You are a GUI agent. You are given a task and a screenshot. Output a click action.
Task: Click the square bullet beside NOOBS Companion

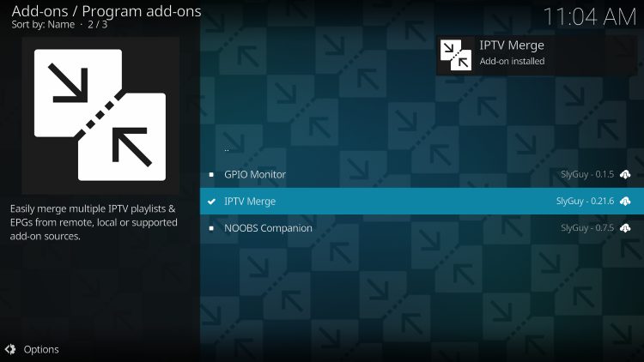tap(211, 228)
